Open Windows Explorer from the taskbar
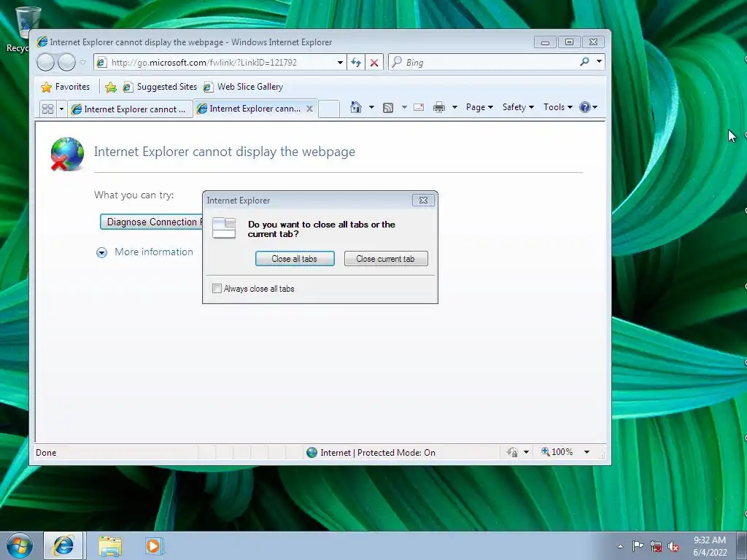The width and height of the screenshot is (747, 560). (x=110, y=545)
